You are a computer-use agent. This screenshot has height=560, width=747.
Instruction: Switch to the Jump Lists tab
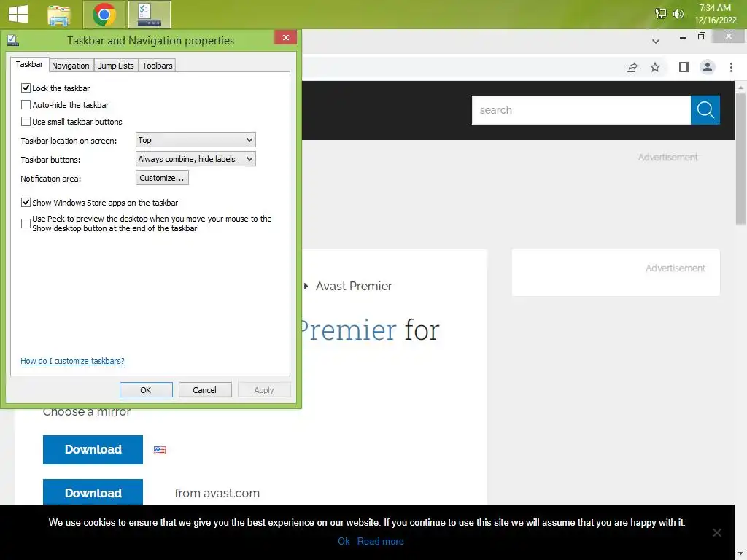coord(116,66)
